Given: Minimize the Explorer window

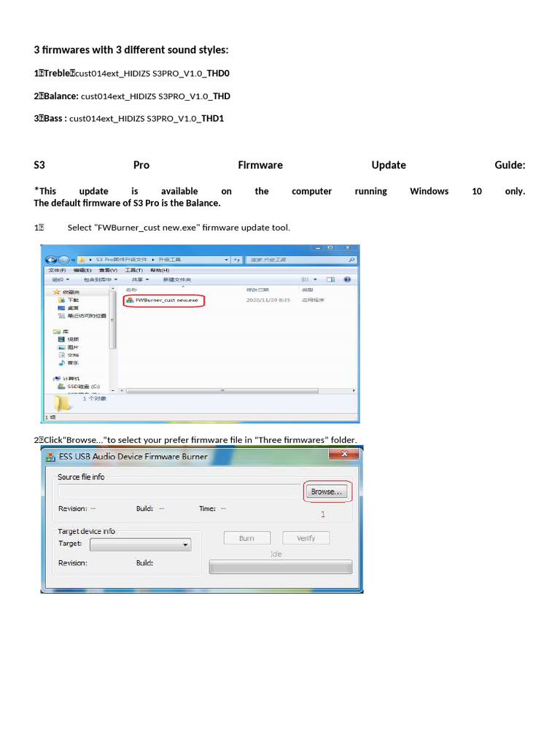Looking at the screenshot, I should 318,248.
